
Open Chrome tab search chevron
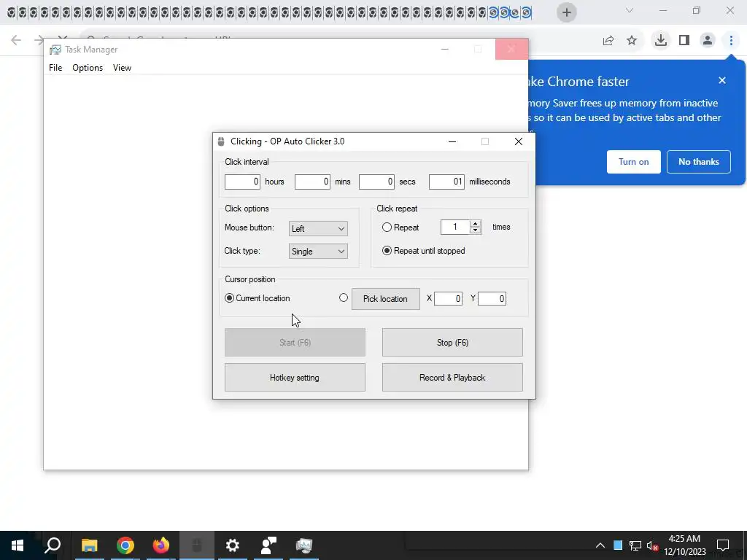click(x=630, y=10)
